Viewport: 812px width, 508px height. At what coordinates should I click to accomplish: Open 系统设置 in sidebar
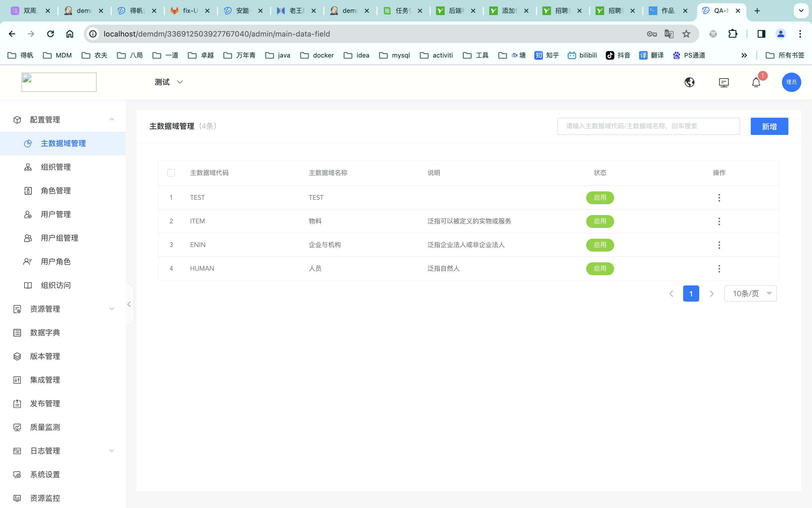point(63,475)
